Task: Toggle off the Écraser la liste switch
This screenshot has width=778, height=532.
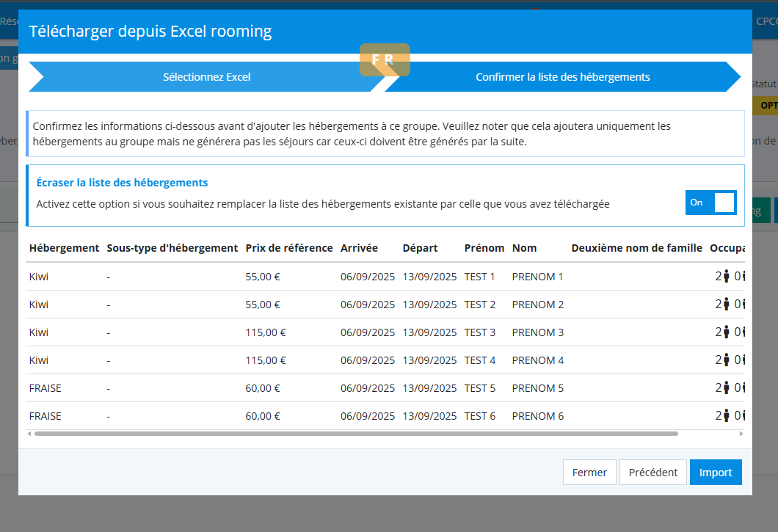Action: point(710,203)
